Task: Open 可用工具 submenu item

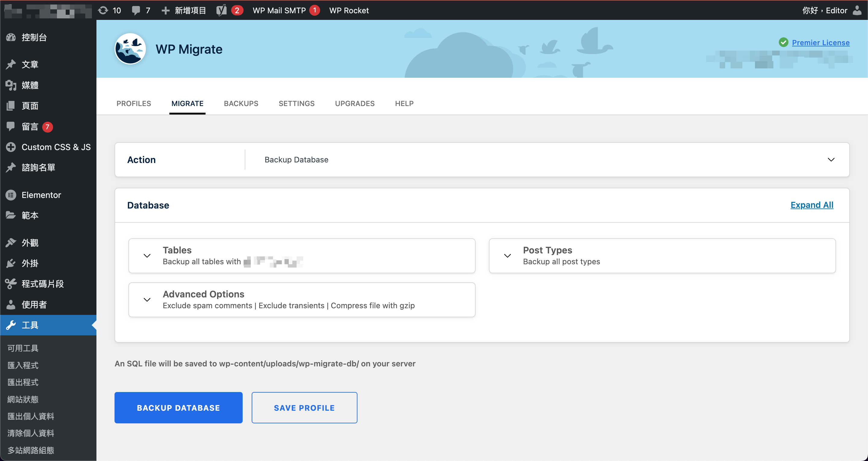Action: [23, 348]
